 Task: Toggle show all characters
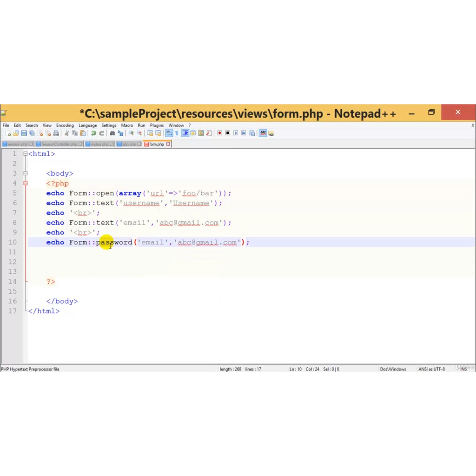177,133
